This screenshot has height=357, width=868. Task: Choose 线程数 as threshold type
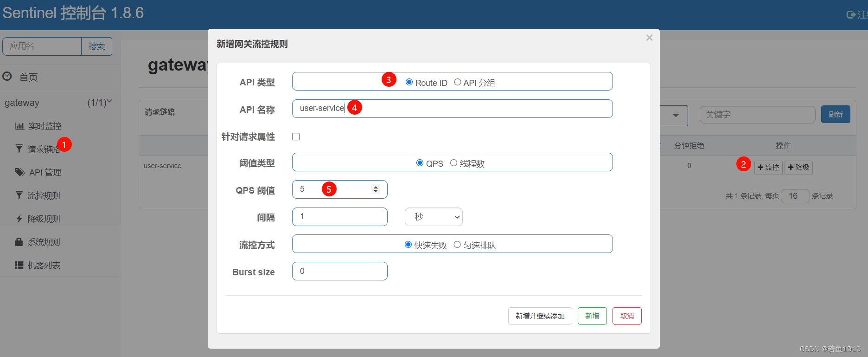click(453, 163)
